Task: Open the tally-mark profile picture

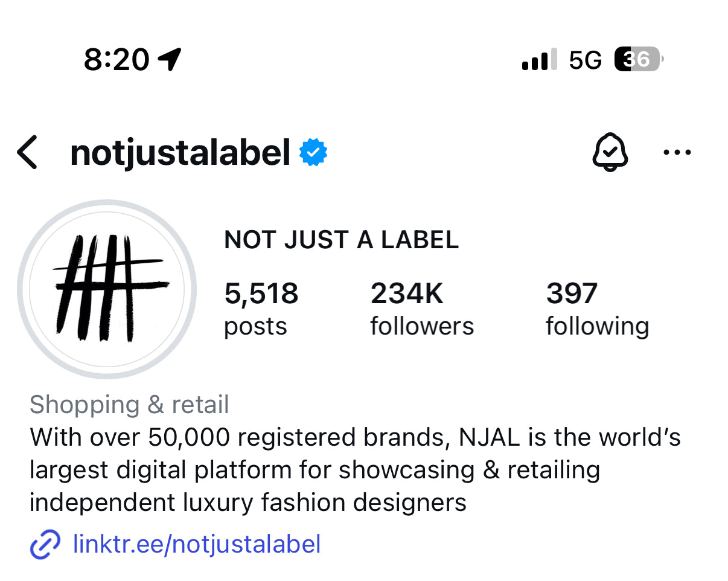Action: coord(107,289)
